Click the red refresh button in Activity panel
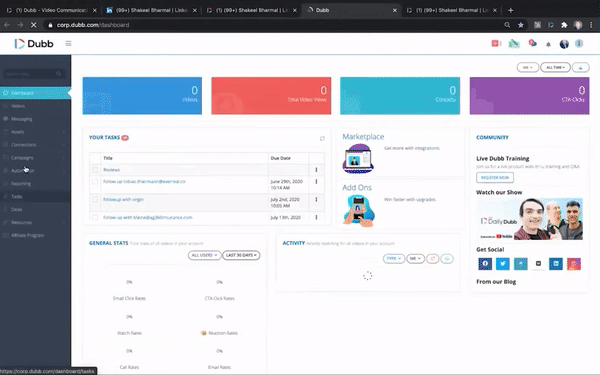 [x=433, y=259]
